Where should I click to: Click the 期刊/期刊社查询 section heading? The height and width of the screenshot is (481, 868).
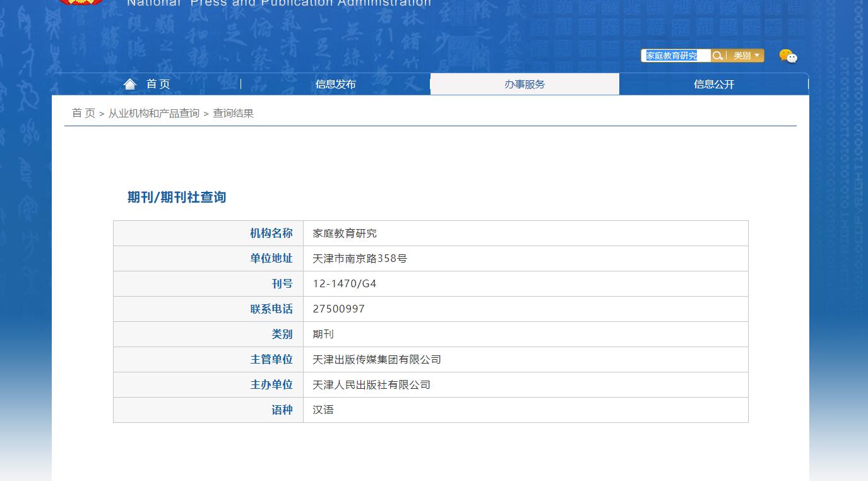[x=177, y=197]
